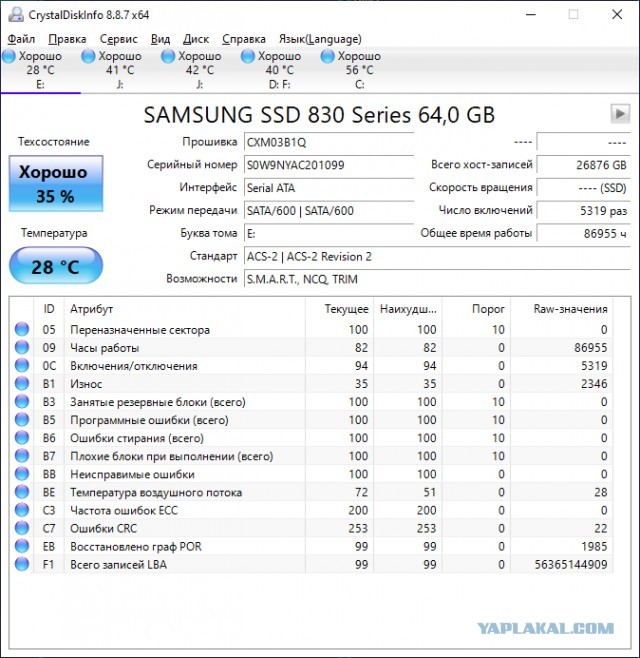This screenshot has height=658, width=640.
Task: Click the S.M.A.R.T., NCQ, TRIM features field
Action: pyautogui.click(x=437, y=279)
